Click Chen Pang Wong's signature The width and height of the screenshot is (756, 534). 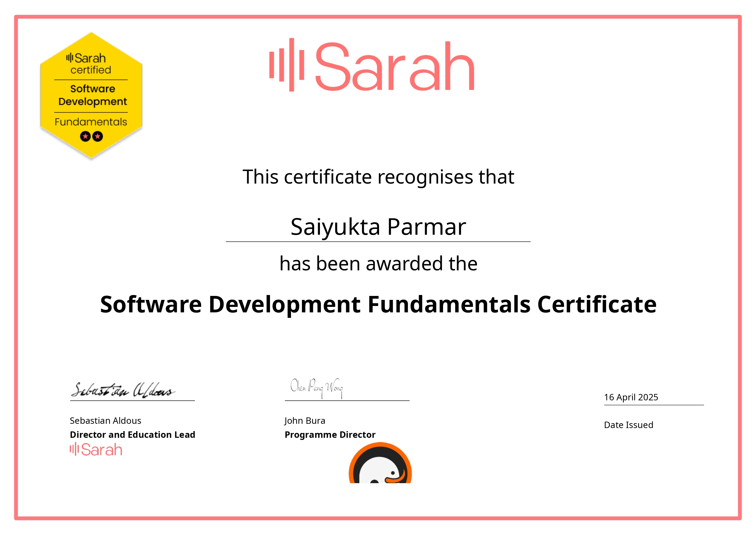318,388
